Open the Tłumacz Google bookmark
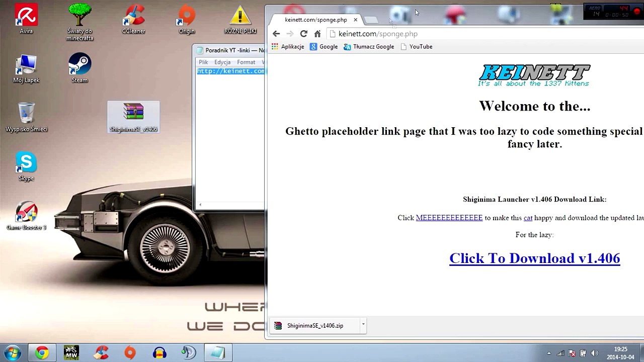The width and height of the screenshot is (644, 362). [x=369, y=47]
